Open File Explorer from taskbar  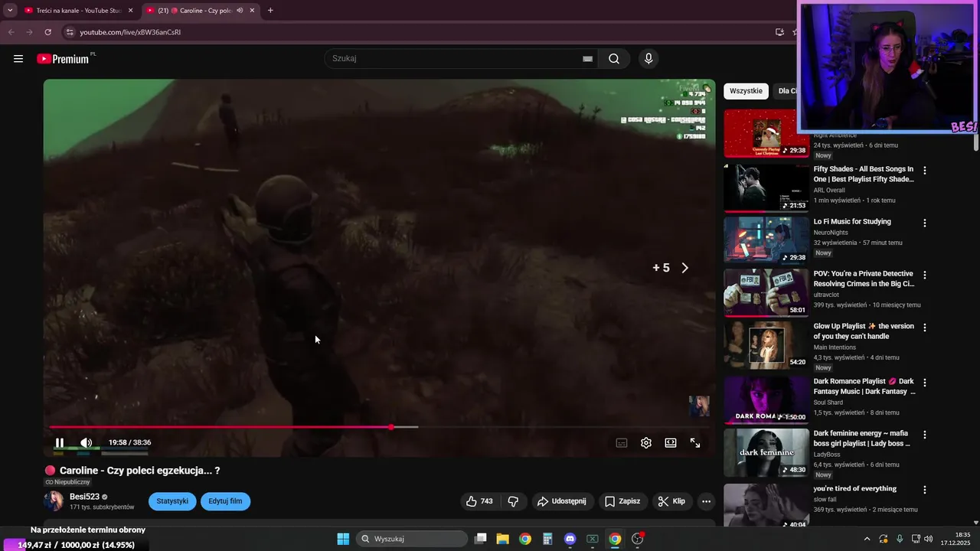502,539
